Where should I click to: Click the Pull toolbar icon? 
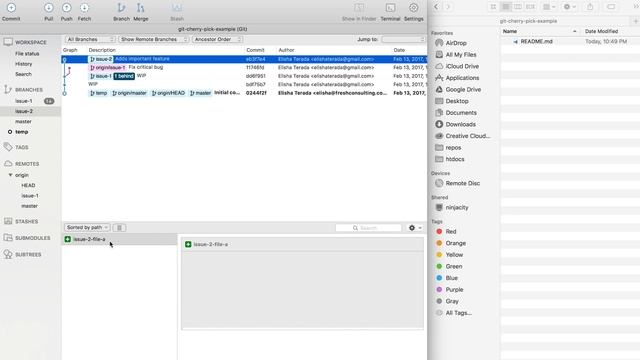pos(49,8)
